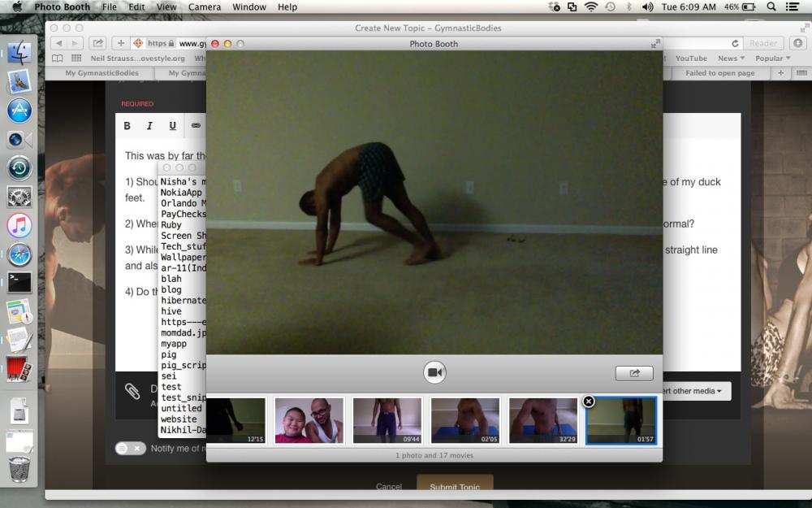812x508 pixels.
Task: Open the YouTube bookmark in Safari
Action: (x=691, y=59)
